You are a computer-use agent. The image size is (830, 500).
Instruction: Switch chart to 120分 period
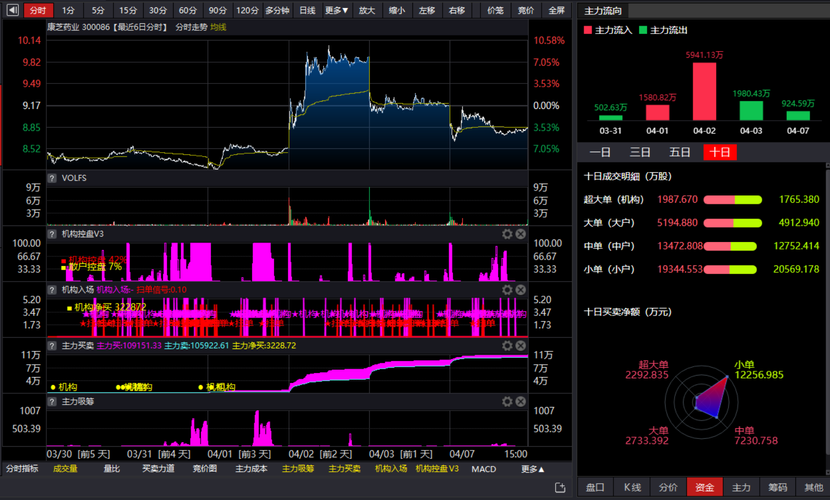click(247, 10)
